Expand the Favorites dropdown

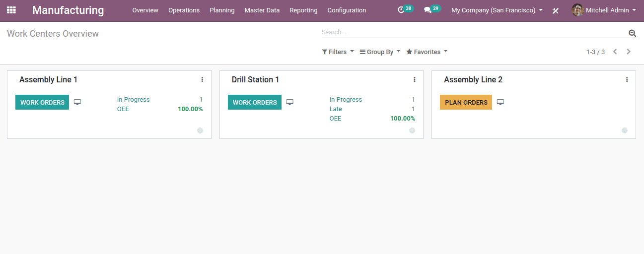click(x=427, y=52)
